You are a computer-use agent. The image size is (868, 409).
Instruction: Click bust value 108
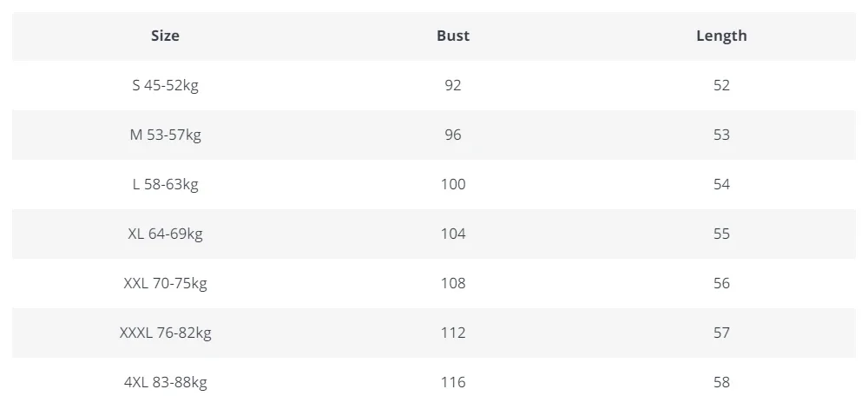pos(453,283)
